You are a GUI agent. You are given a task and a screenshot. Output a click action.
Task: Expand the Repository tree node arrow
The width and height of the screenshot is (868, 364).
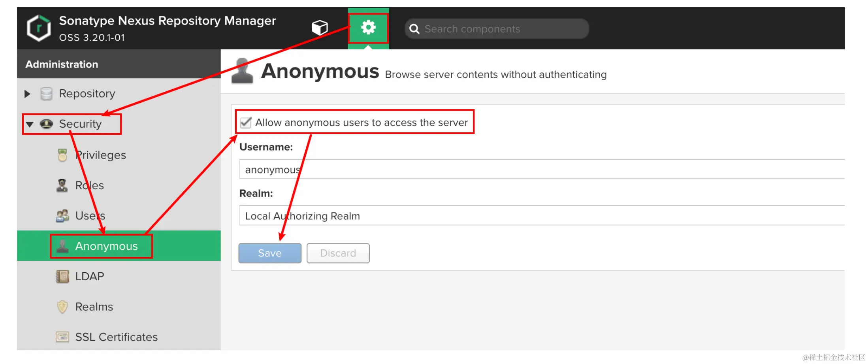click(x=27, y=94)
